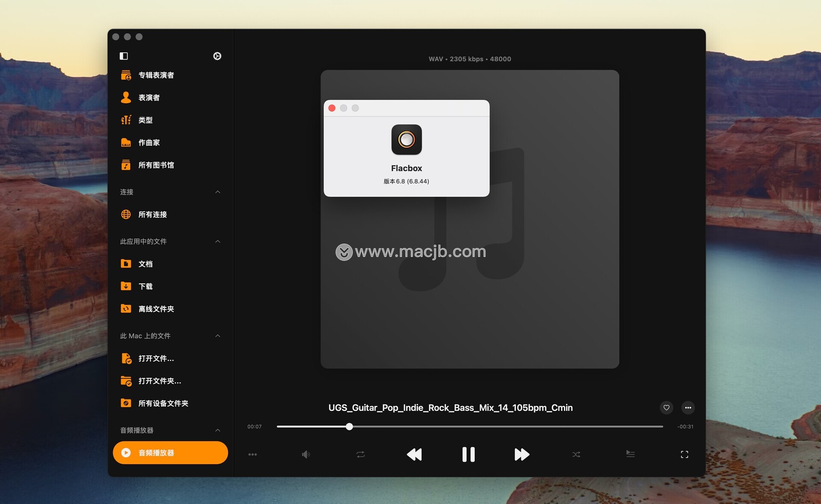Open the three-dot menu in playback bar
821x504 pixels.
(253, 454)
